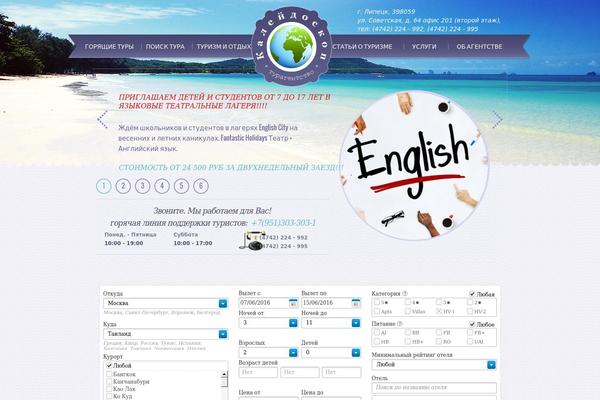Open the Ночей до dropdown
600x400 pixels.
(331, 323)
